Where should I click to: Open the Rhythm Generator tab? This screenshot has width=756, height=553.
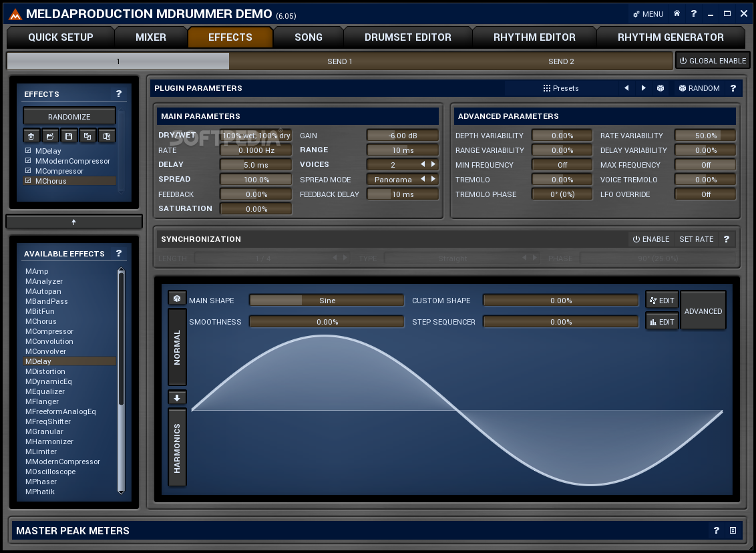click(x=671, y=37)
